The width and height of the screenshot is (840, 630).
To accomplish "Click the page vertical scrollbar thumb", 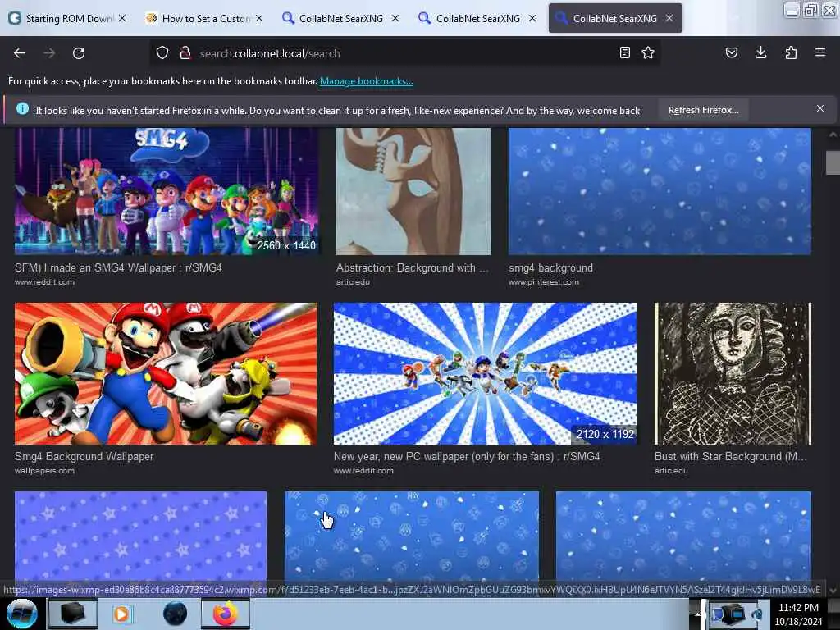I will coord(833,163).
